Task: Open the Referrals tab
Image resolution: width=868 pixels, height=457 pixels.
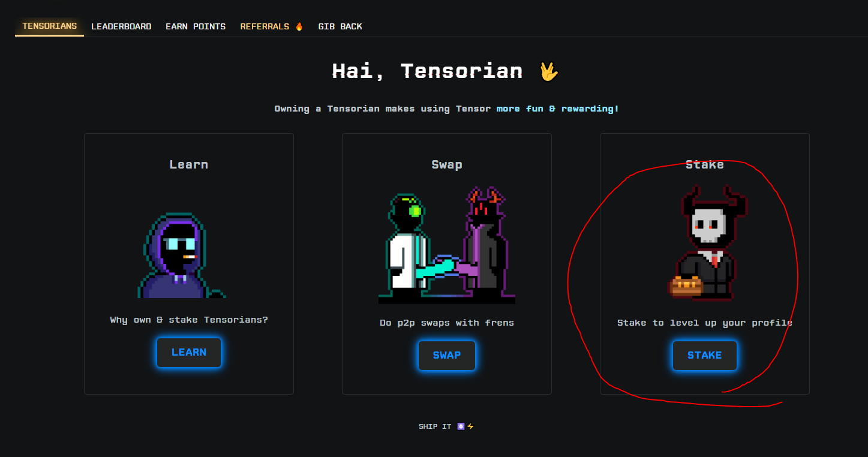Action: pos(272,26)
